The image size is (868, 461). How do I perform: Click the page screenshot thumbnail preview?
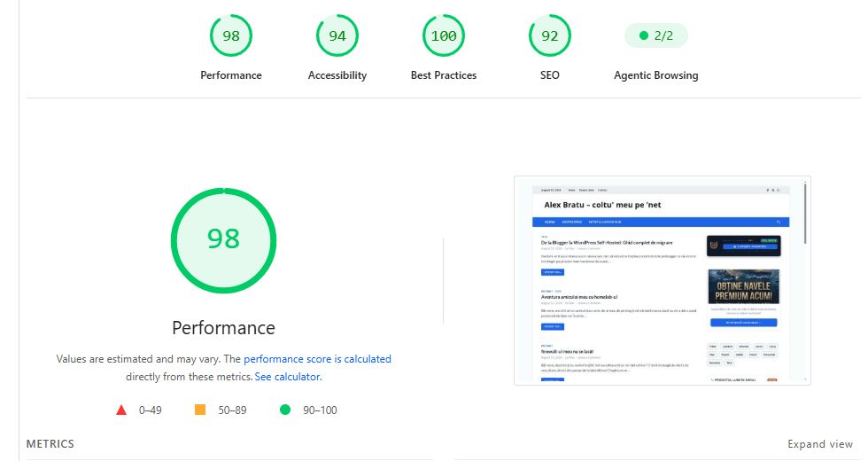[x=663, y=280]
